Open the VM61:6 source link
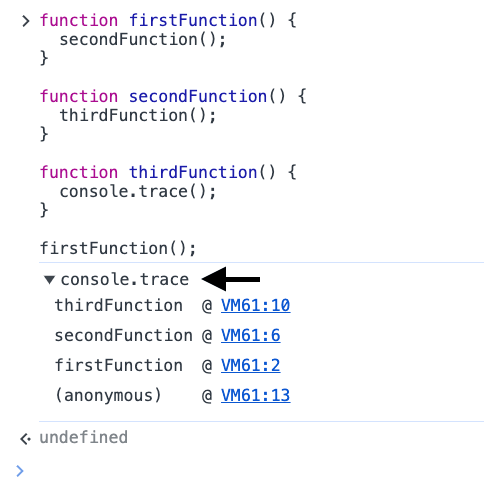The image size is (484, 498). [250, 335]
